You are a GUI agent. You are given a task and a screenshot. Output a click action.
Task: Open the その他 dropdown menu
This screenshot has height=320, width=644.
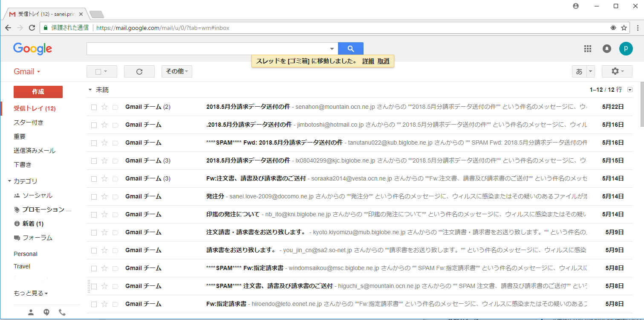click(177, 72)
